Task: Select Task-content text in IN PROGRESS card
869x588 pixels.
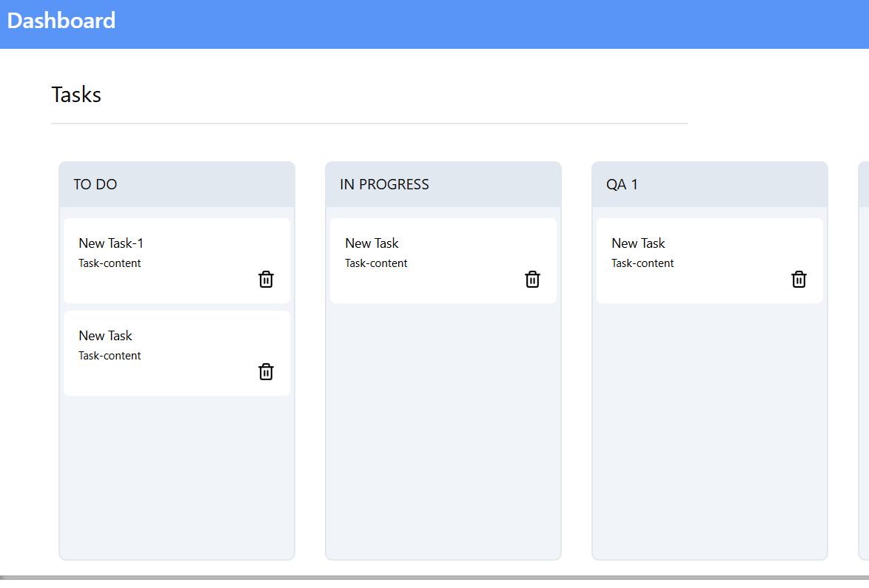Action: pos(376,263)
